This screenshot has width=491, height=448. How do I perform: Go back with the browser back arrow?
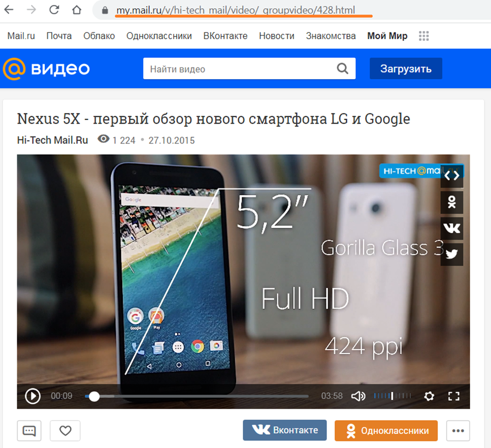[x=9, y=10]
